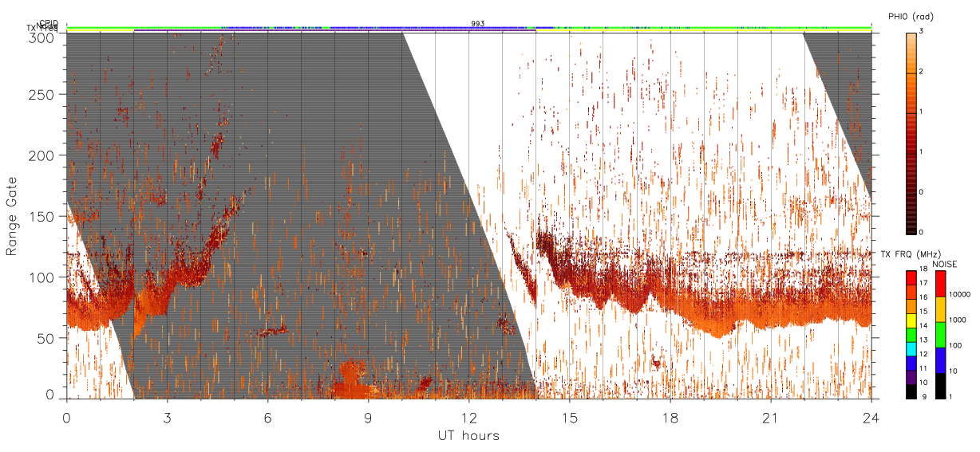
Task: Click the yellow 14–15 MHz frequency swatch
Action: pos(911,321)
